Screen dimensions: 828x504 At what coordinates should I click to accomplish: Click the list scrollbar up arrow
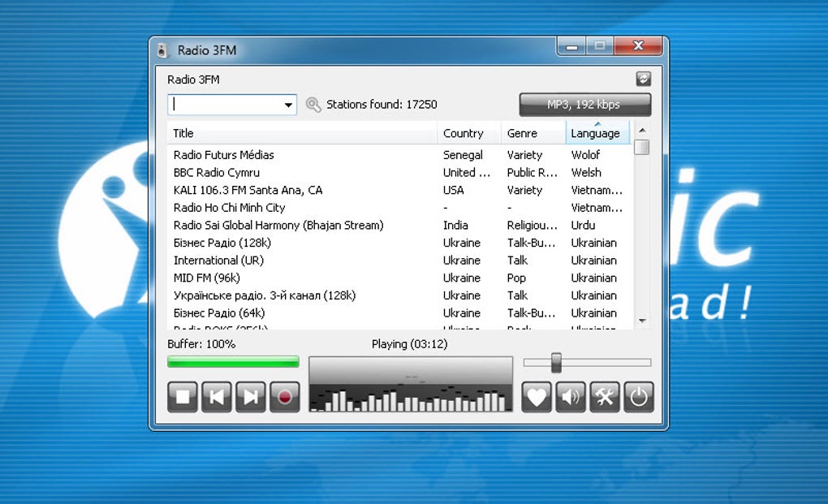[x=642, y=131]
